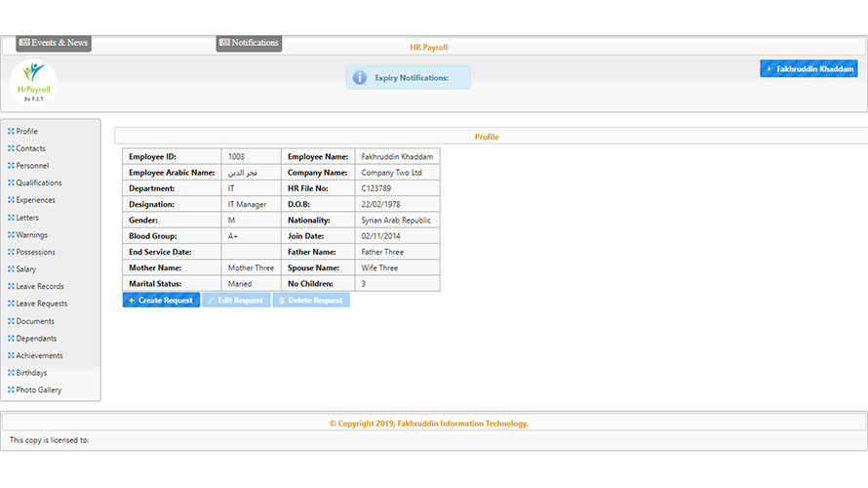Click the Create Request button

161,301
